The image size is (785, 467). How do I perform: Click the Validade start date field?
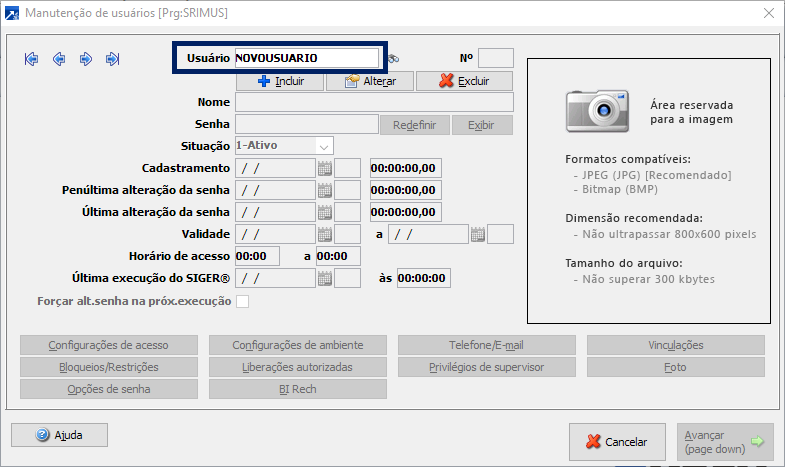(275, 234)
